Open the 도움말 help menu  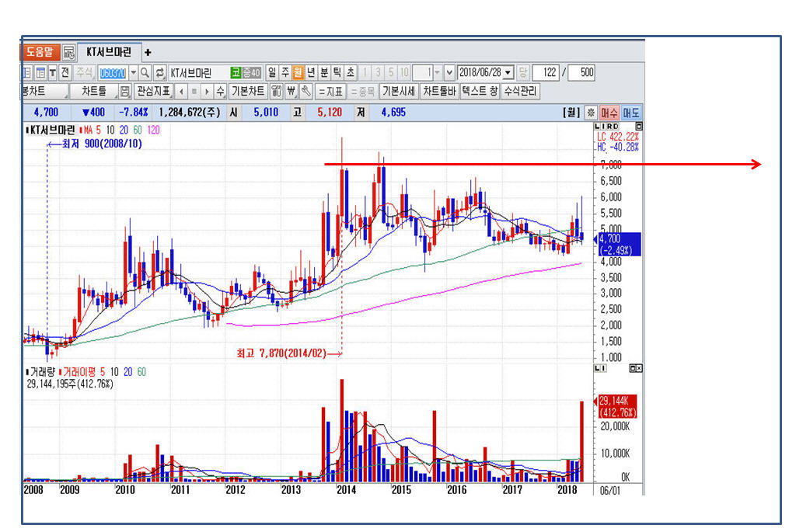tap(40, 53)
